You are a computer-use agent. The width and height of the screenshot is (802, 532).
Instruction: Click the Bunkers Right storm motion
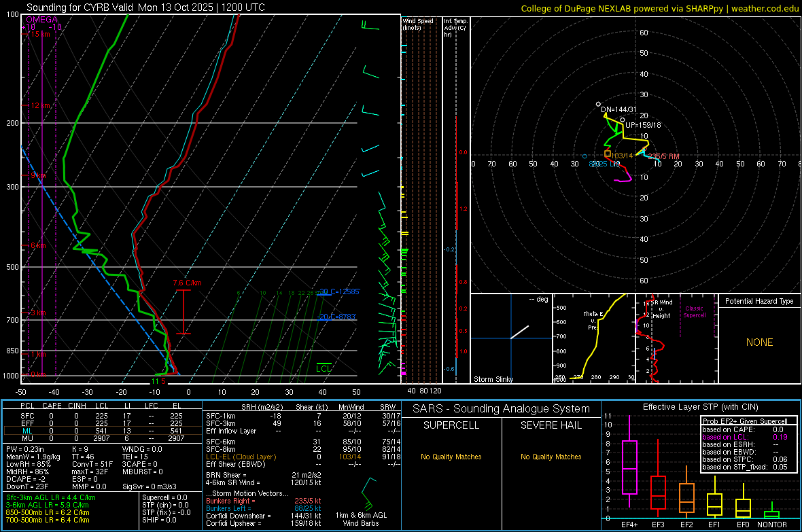pyautogui.click(x=264, y=501)
